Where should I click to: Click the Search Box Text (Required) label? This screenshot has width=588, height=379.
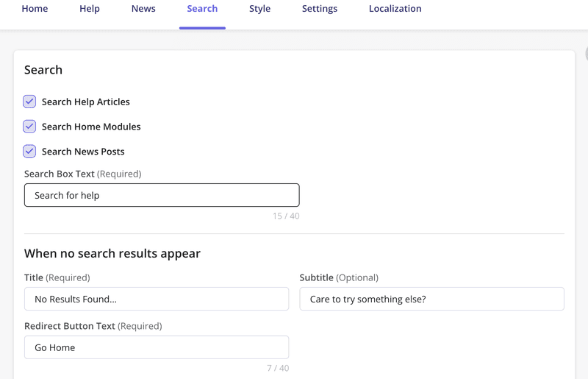pyautogui.click(x=82, y=174)
